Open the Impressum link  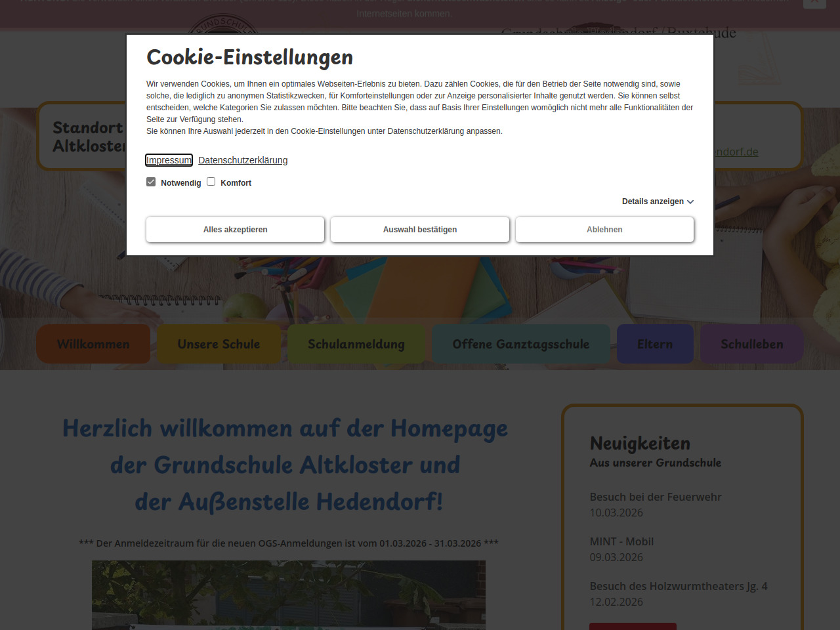click(x=169, y=160)
